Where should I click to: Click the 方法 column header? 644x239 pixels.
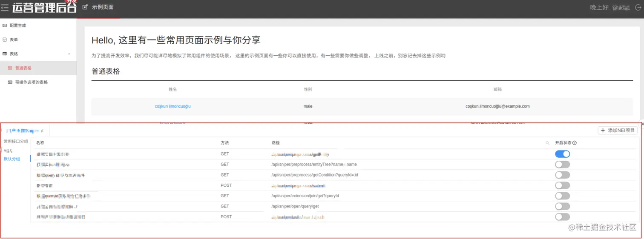click(224, 143)
